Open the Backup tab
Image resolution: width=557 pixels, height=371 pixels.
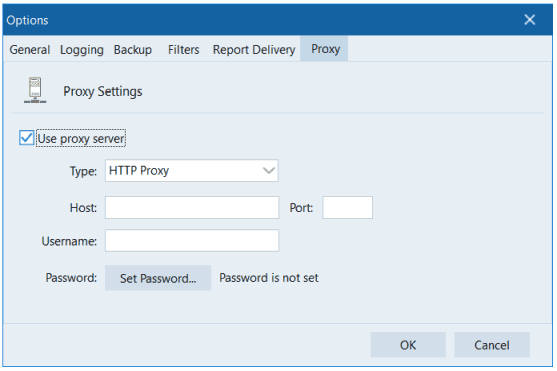point(133,49)
